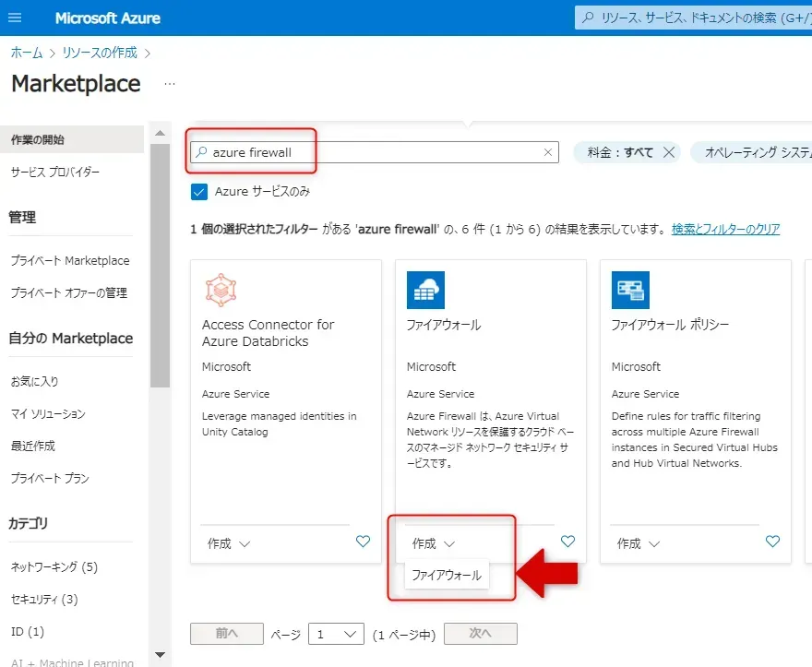Go to ホーム breadcrumb link

point(26,53)
